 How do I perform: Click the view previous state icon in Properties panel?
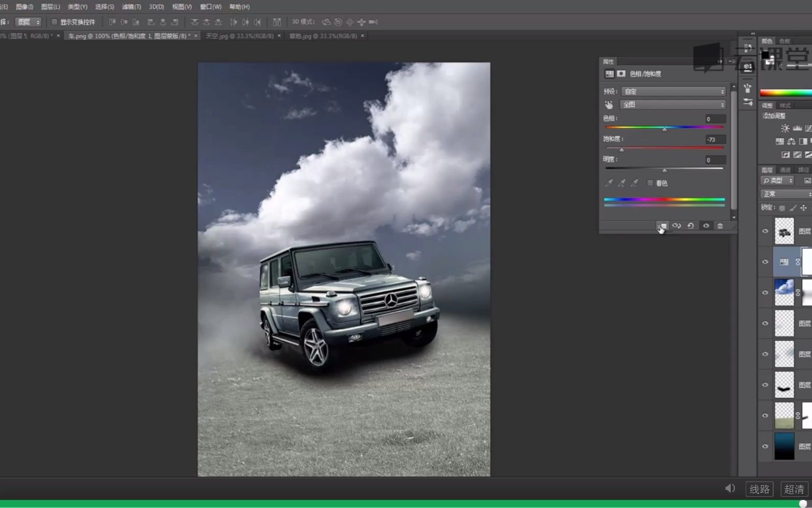tap(676, 225)
